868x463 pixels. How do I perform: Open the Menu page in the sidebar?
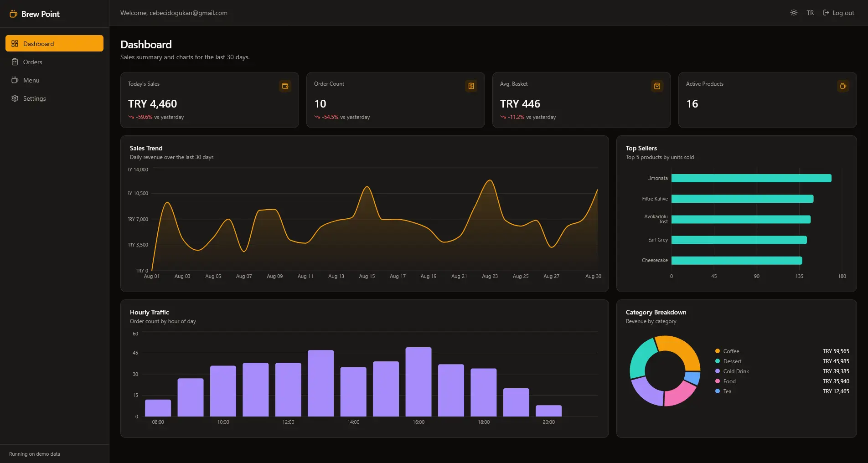[x=54, y=80]
